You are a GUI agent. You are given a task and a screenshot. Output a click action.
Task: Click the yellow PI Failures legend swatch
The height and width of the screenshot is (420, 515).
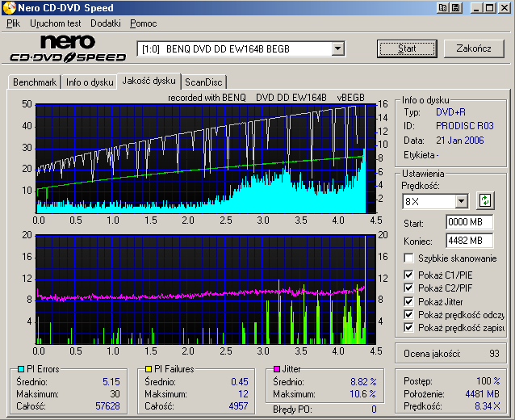(149, 369)
